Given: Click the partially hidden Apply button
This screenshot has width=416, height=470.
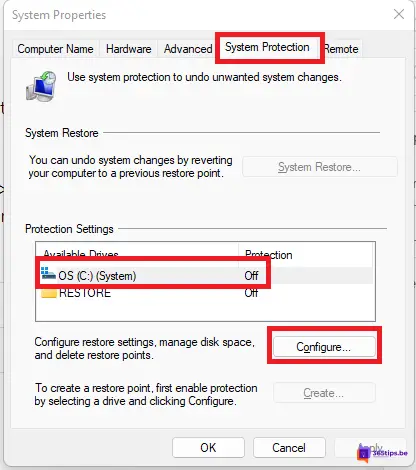Looking at the screenshot, I should tap(370, 447).
